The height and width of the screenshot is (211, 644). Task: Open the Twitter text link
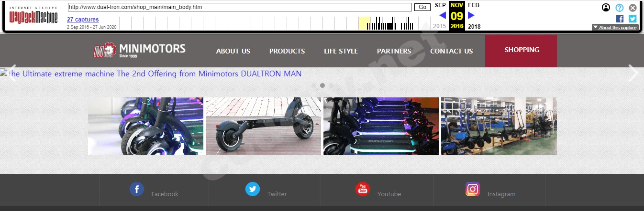[x=277, y=194]
